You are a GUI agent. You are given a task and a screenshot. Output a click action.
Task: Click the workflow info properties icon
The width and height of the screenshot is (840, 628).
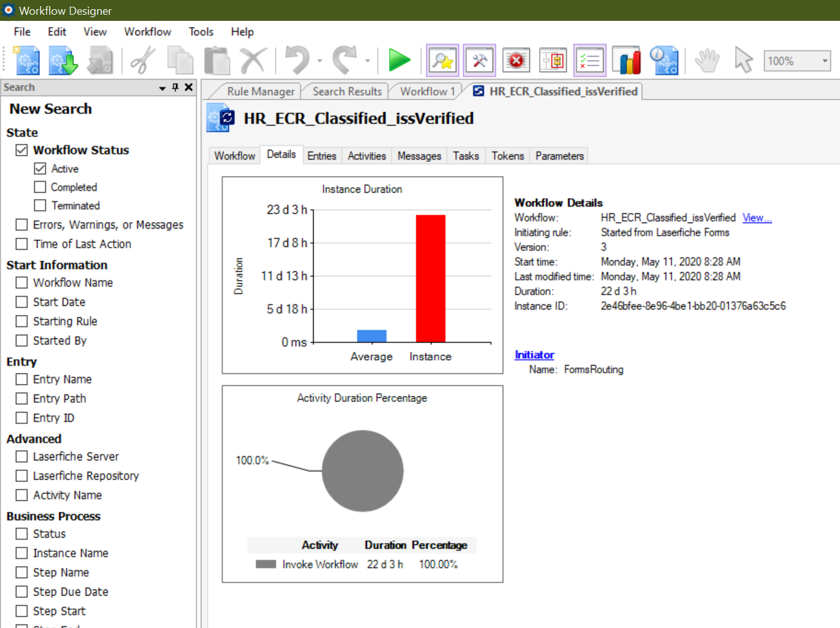point(664,61)
